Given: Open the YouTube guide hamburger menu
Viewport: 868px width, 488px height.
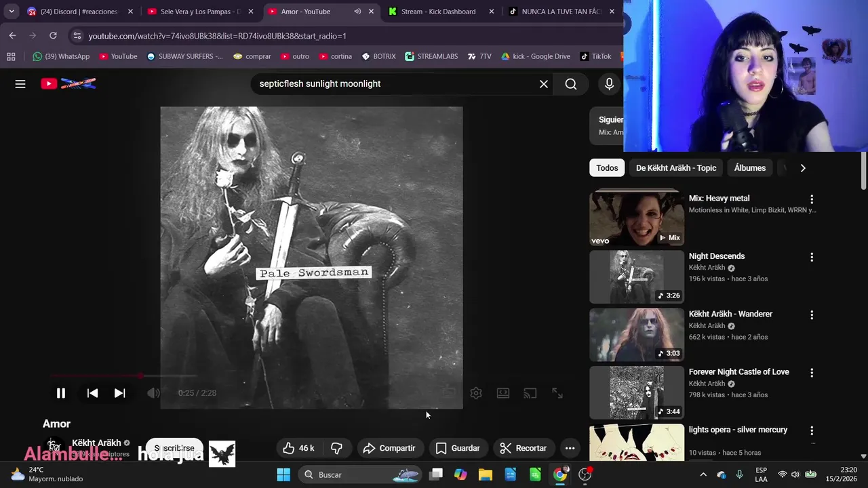Looking at the screenshot, I should tap(20, 84).
